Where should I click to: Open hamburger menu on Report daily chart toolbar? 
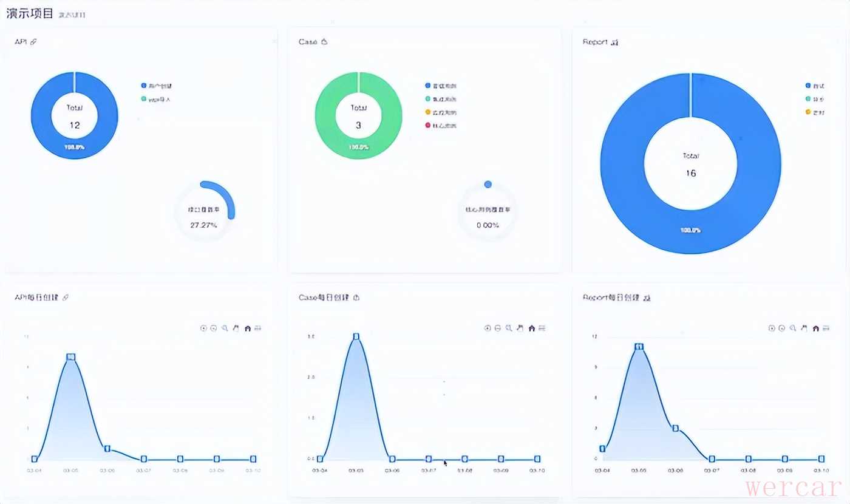(826, 328)
